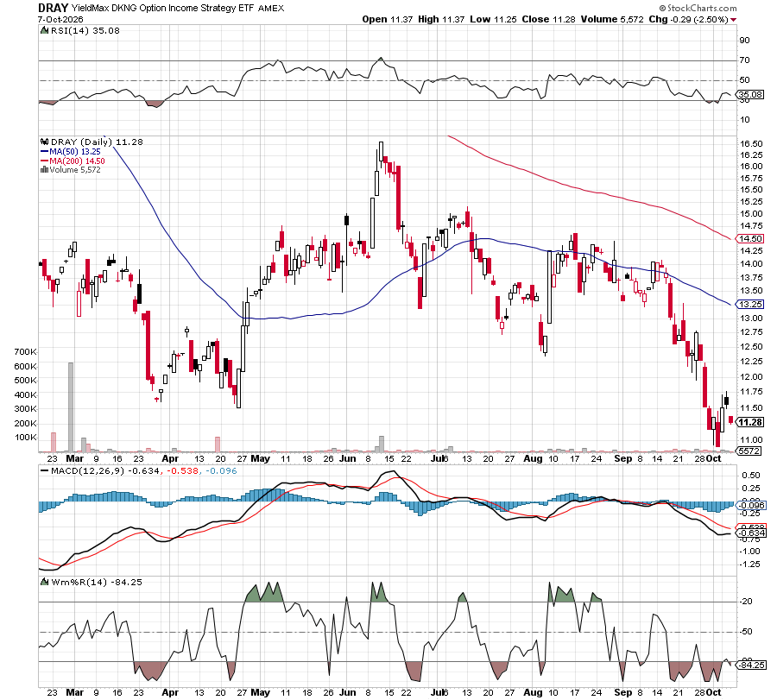Select the red MA(200) line marker in legend
This screenshot has width=777, height=700.
click(44, 161)
